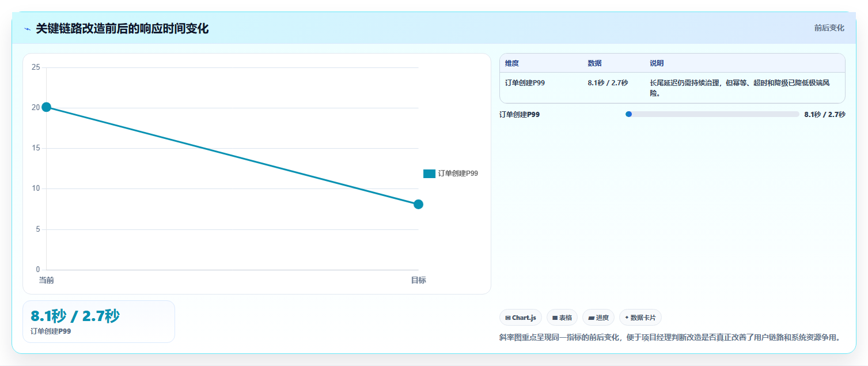Click the 说明 column header
868x366 pixels.
[657, 63]
